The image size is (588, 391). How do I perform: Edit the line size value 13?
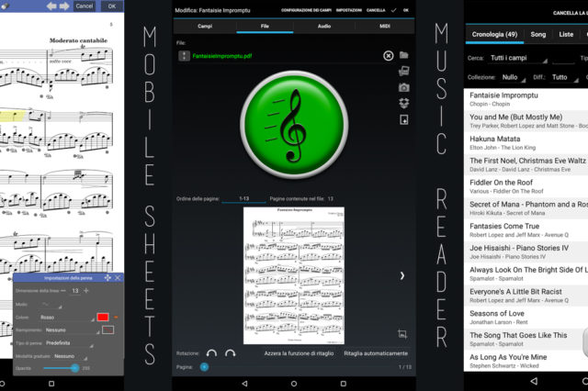click(75, 291)
